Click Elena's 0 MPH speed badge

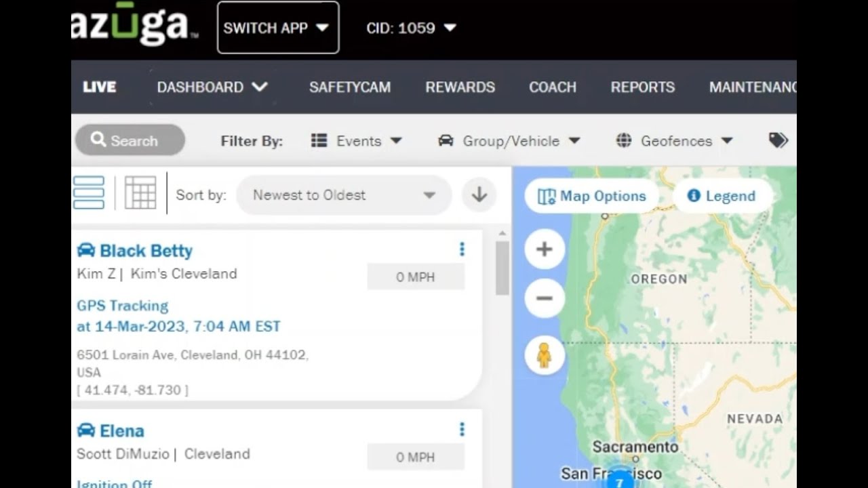(416, 457)
